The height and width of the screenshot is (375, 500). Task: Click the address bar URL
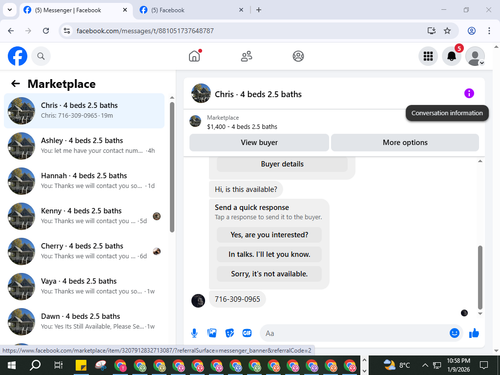145,31
